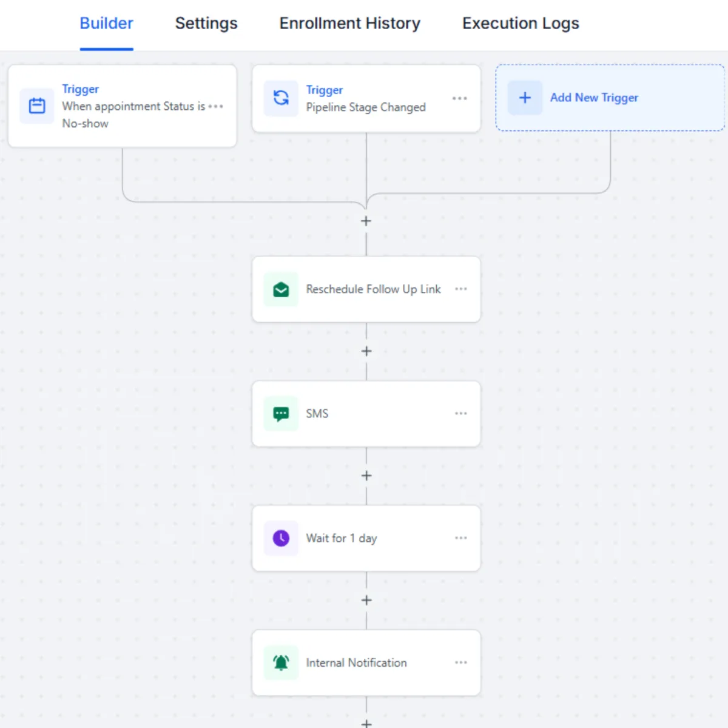Open options menu for Reschedule Follow Up Link
Viewport: 728px width, 728px height.
461,289
